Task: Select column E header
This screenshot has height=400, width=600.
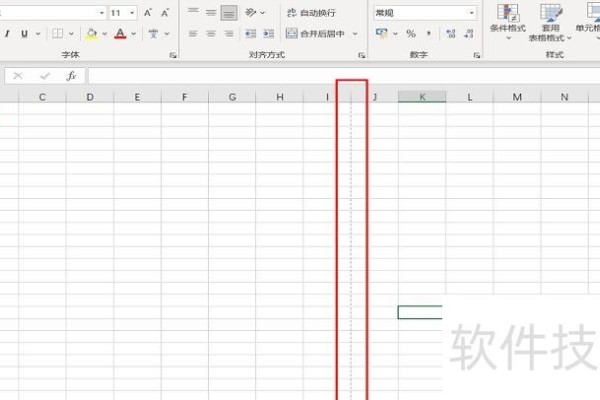Action: pos(137,97)
